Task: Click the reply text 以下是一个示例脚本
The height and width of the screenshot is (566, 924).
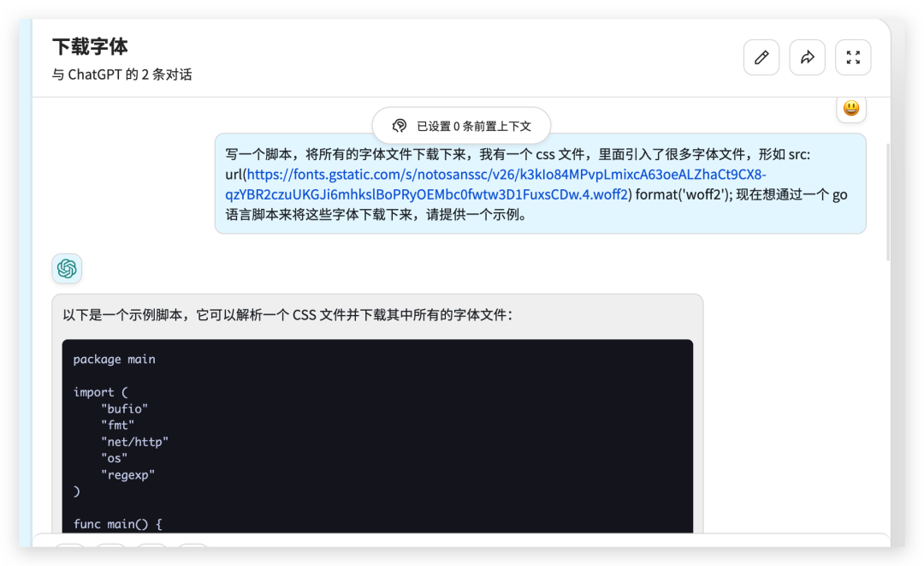Action: pos(288,315)
